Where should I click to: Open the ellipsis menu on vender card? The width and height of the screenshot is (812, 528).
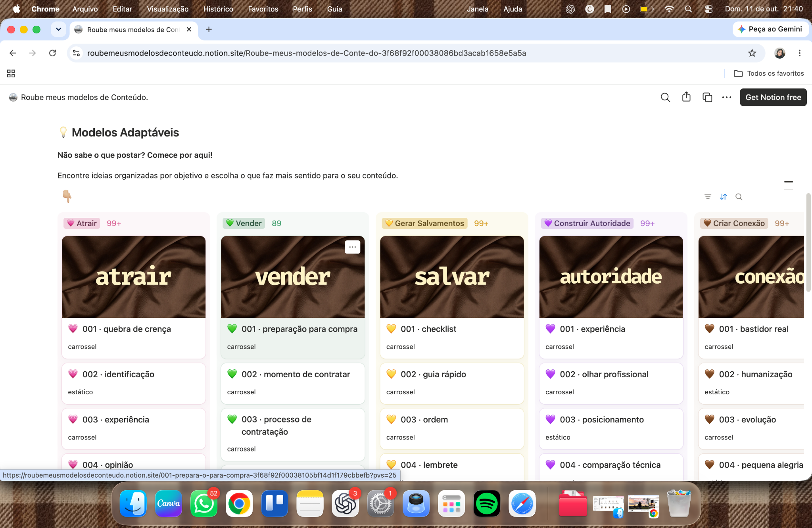[x=352, y=247]
